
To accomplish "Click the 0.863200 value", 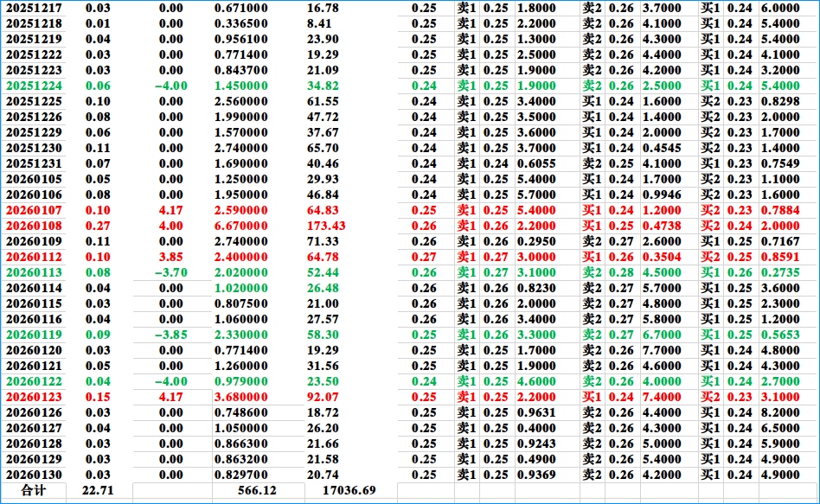I will [241, 459].
